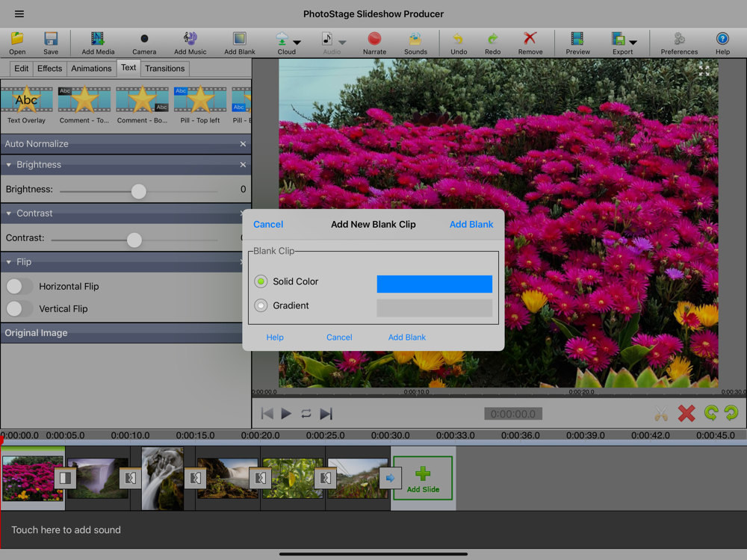This screenshot has width=747, height=560.
Task: Open the Camera tool
Action: (144, 39)
